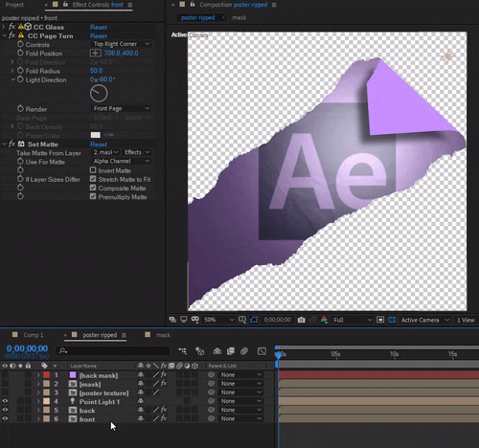
Task: Uncheck Premultiply Matte option
Action: point(93,196)
